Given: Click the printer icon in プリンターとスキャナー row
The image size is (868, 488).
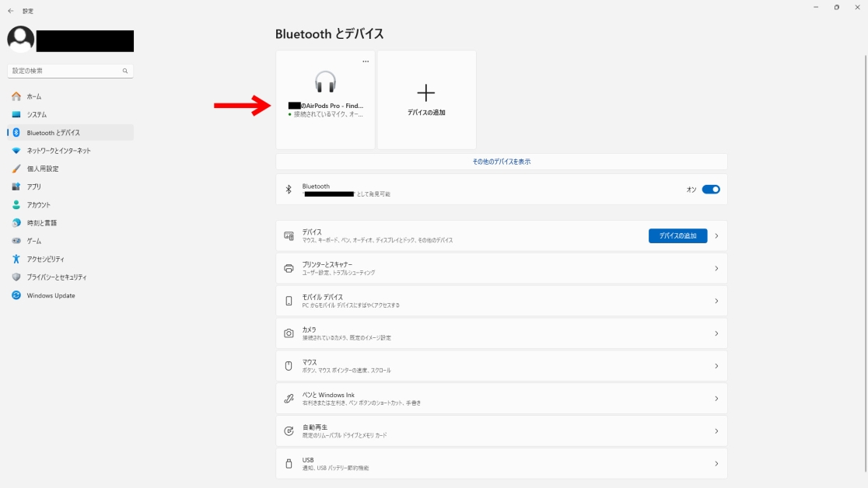Looking at the screenshot, I should [289, 269].
